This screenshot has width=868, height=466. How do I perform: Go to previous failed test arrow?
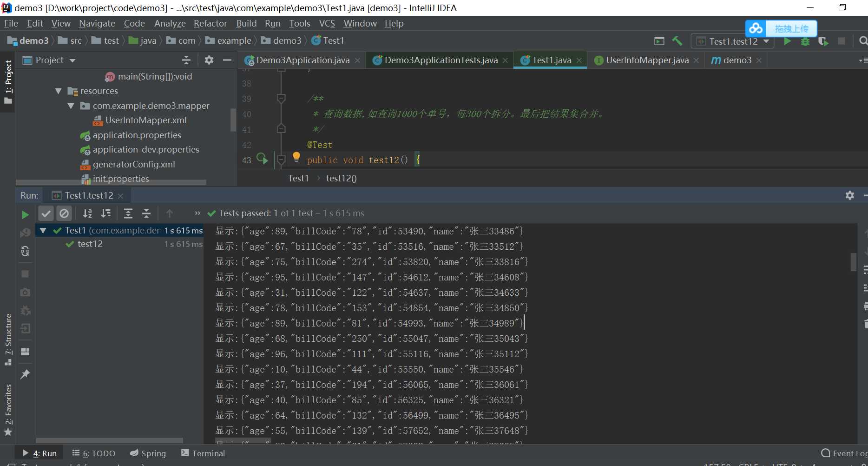coord(170,213)
